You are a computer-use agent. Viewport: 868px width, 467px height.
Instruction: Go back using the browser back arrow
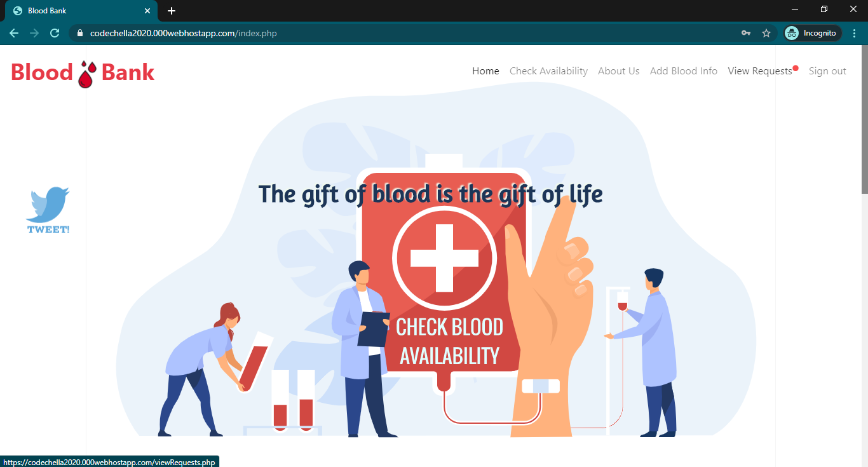click(x=14, y=33)
